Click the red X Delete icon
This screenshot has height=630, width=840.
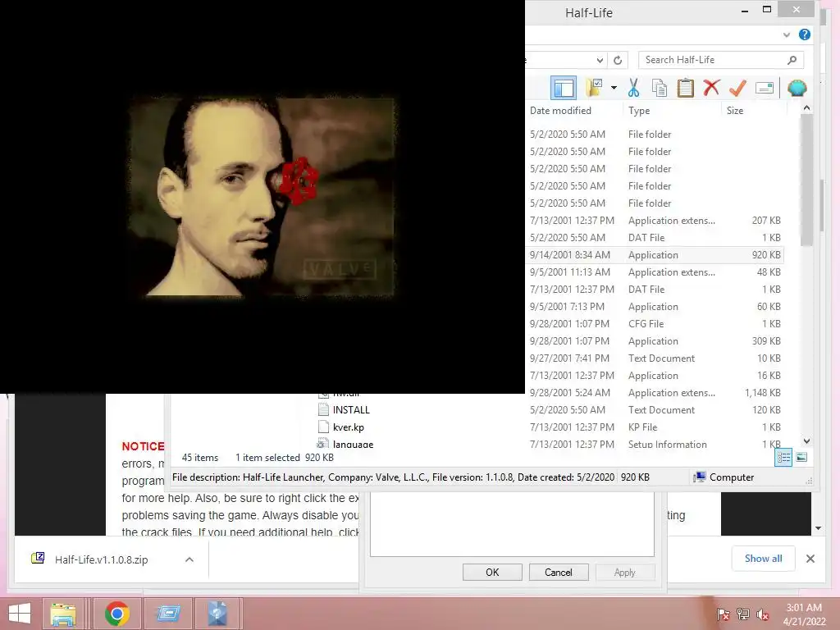pos(711,88)
